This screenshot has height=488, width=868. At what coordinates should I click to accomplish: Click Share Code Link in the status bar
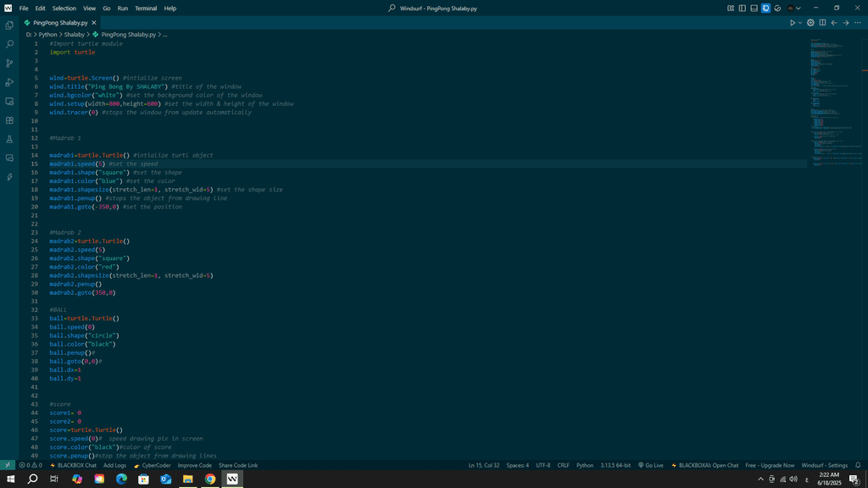coord(238,465)
